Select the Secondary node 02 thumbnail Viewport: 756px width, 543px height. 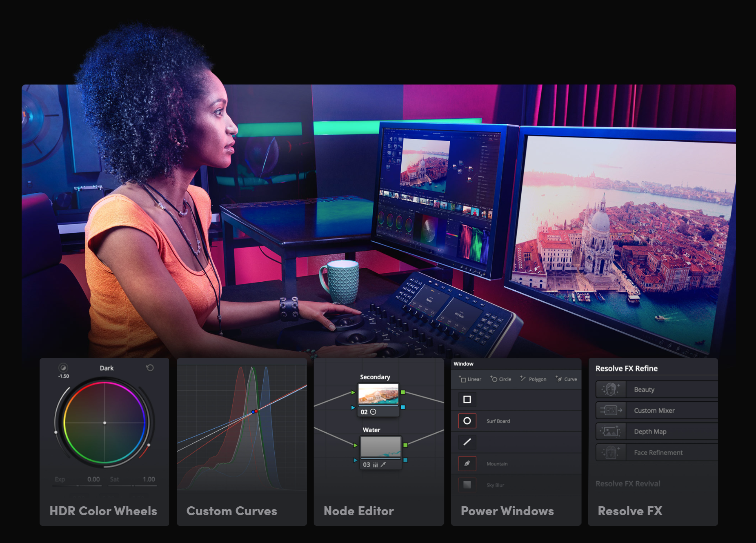pos(378,394)
